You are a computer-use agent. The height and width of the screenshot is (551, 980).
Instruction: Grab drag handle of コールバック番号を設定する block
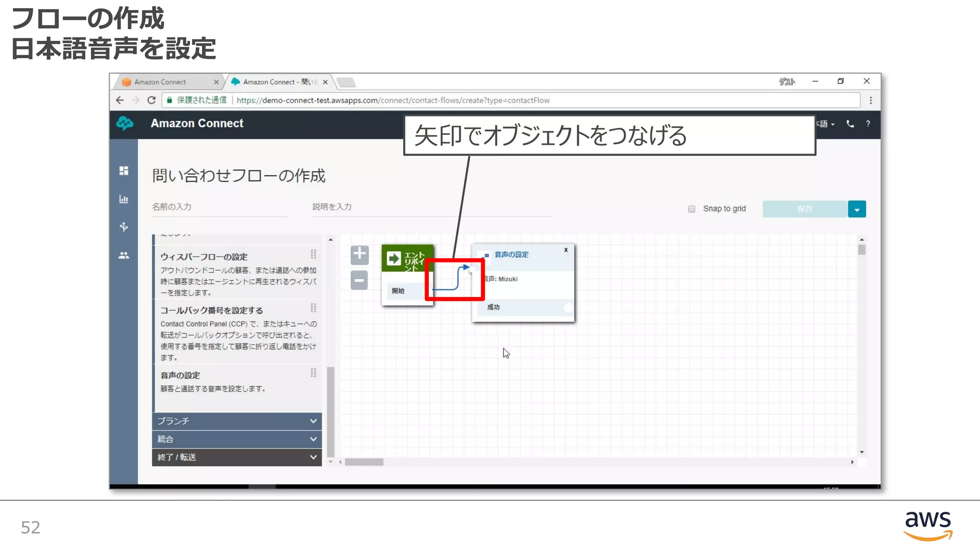point(313,308)
